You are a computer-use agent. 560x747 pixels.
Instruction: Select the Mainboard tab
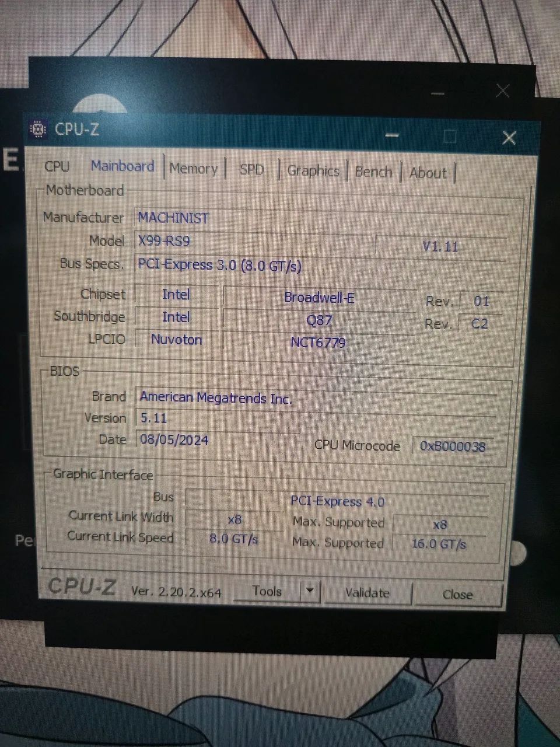pos(123,166)
